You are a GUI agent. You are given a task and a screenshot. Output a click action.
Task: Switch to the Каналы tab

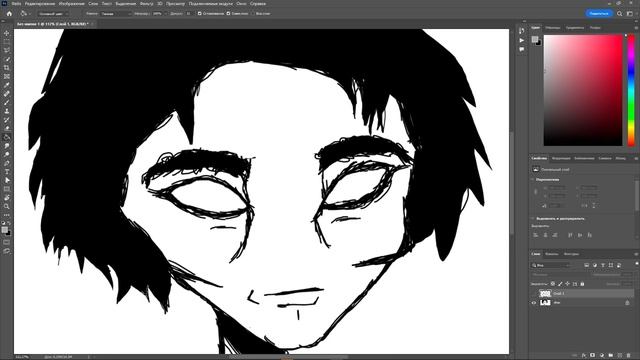point(551,254)
